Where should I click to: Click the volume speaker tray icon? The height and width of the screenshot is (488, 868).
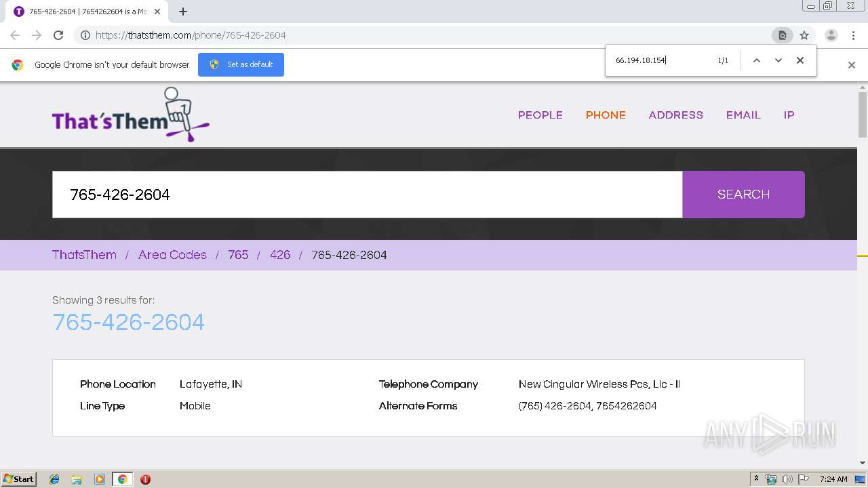[x=787, y=479]
